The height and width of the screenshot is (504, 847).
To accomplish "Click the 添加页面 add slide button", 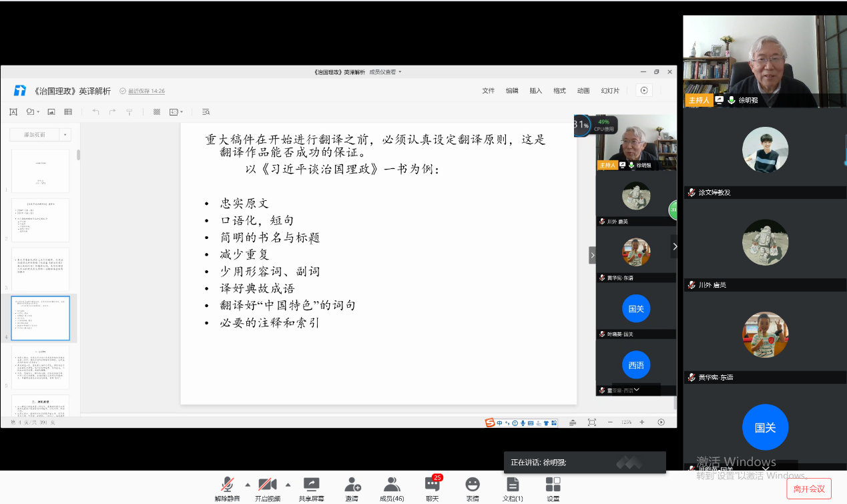I will pos(35,135).
